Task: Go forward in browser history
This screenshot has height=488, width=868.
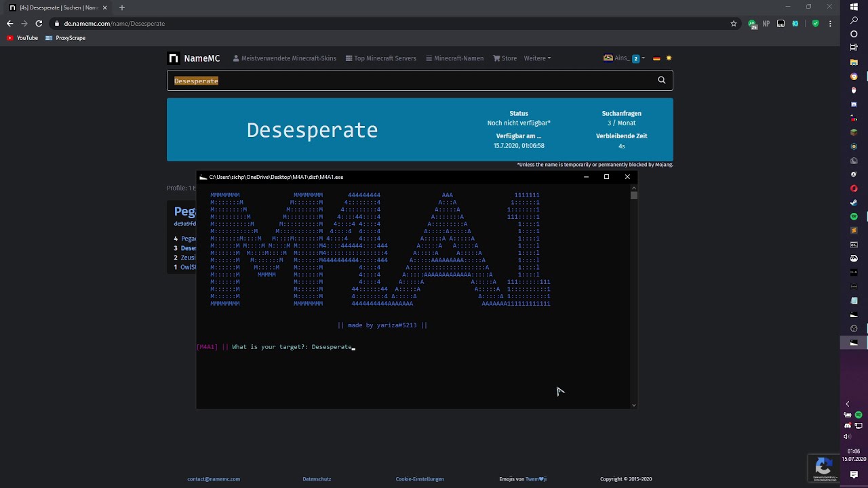Action: point(24,24)
